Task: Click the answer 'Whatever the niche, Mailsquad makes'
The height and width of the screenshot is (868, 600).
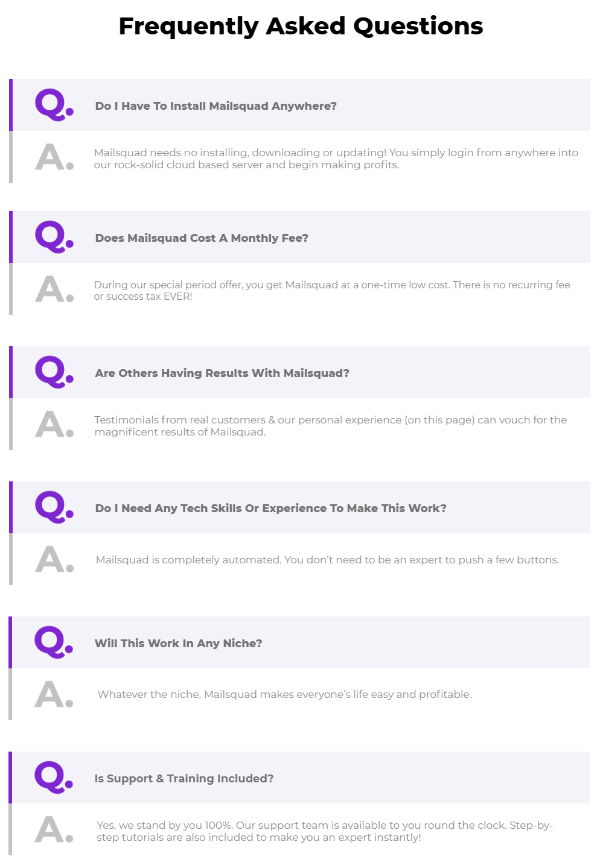Action: [x=284, y=694]
